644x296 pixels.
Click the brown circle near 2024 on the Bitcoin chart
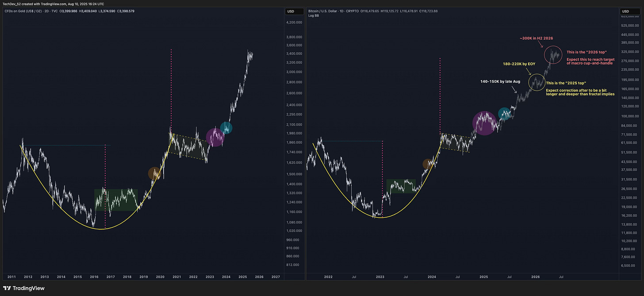point(428,164)
